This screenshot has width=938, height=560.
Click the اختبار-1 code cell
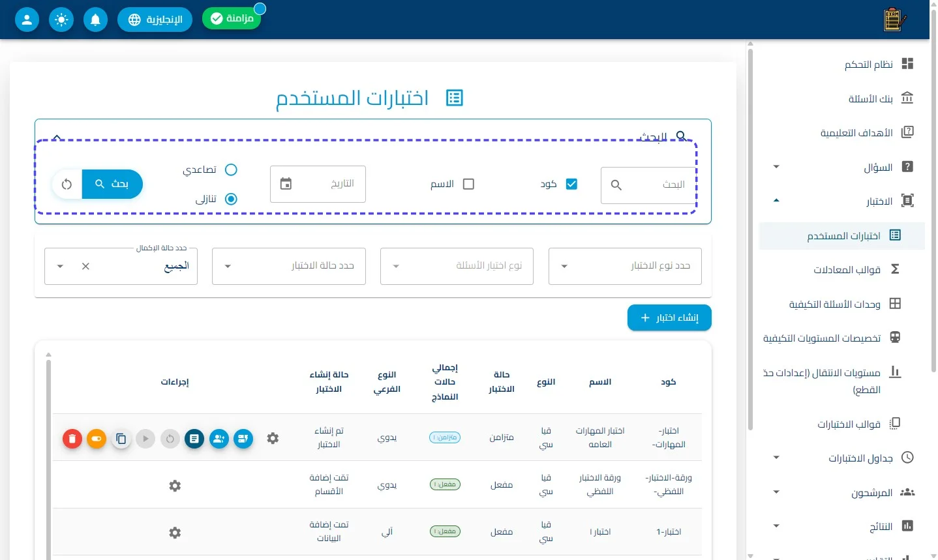coord(669,532)
